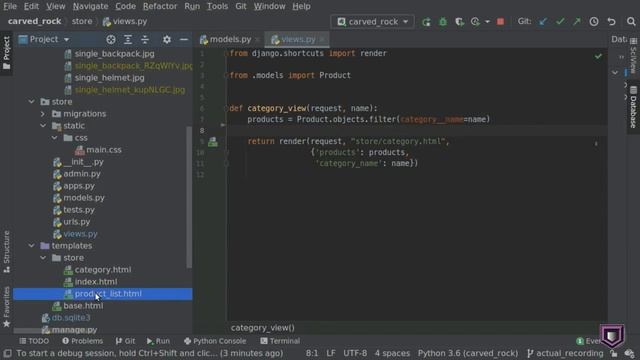Image resolution: width=640 pixels, height=360 pixels.
Task: Click the red Stop button
Action: [500, 22]
